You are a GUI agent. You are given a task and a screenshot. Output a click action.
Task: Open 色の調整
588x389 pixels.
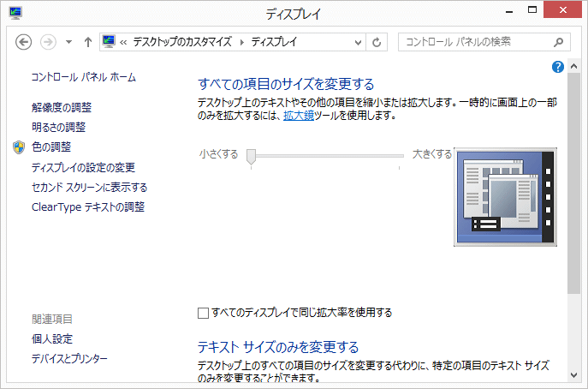point(51,147)
